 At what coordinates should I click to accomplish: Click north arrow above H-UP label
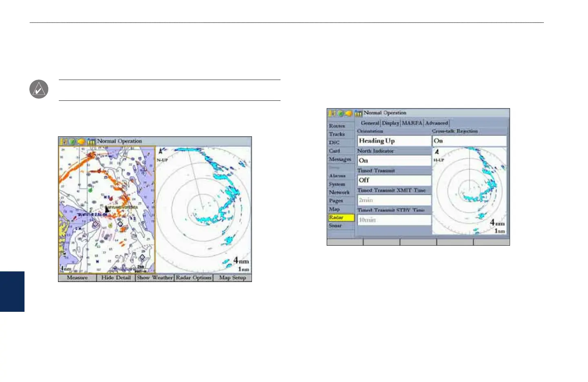pyautogui.click(x=437, y=152)
